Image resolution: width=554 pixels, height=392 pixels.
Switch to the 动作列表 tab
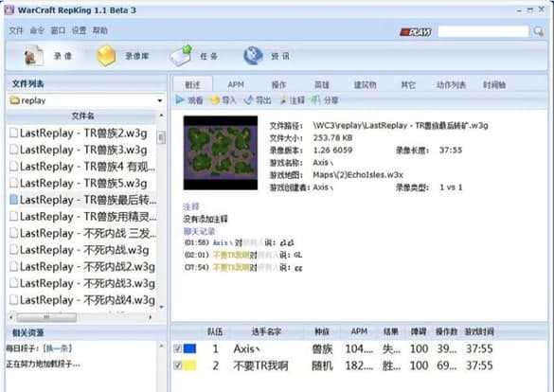pos(451,85)
